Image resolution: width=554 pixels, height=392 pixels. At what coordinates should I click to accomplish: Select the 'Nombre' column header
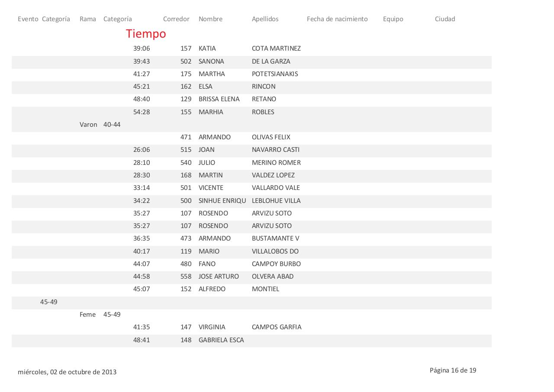[210, 19]
